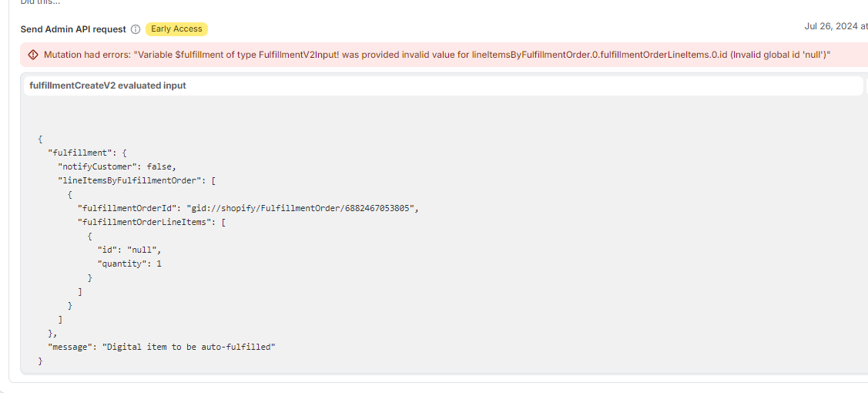The image size is (868, 393).
Task: Click the final closing brace of the JSON
Action: point(40,361)
